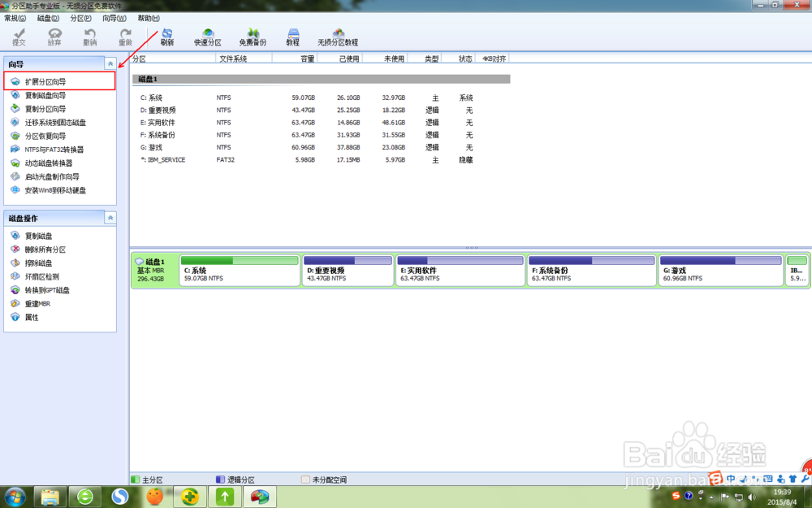The image size is (812, 508).
Task: Select E: 实用软件 block in disk map
Action: (x=460, y=270)
